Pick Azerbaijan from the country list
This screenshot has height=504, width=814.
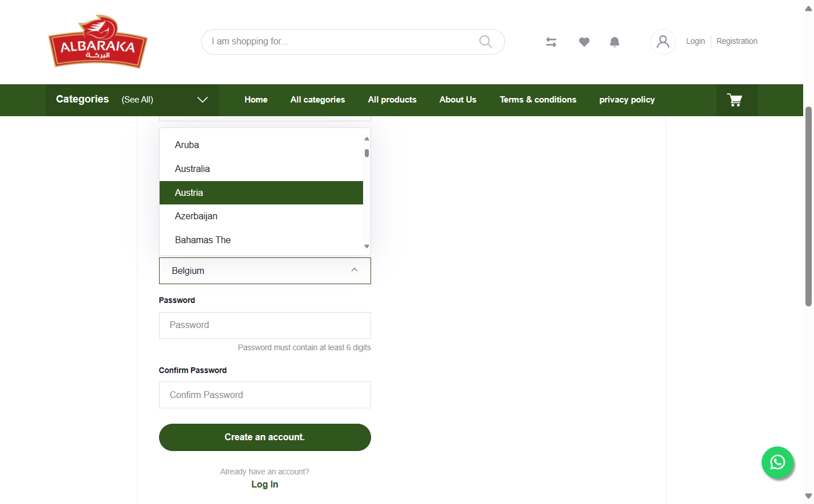click(x=261, y=216)
